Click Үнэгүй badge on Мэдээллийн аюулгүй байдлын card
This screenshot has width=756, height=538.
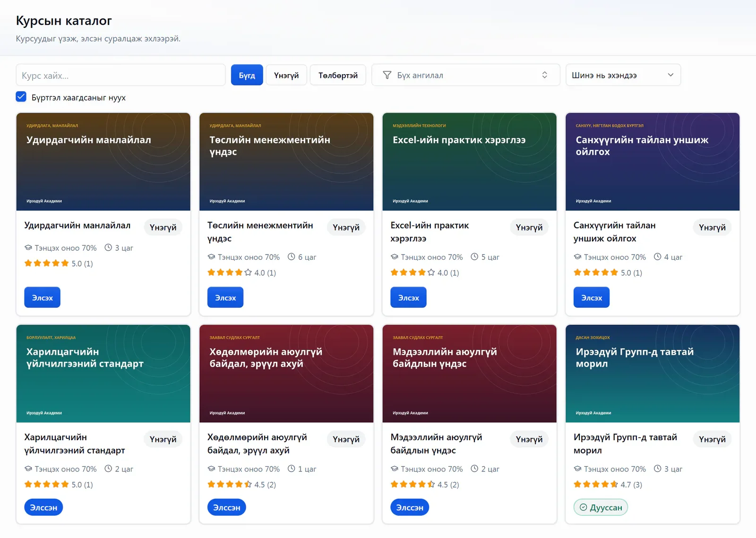(x=529, y=439)
